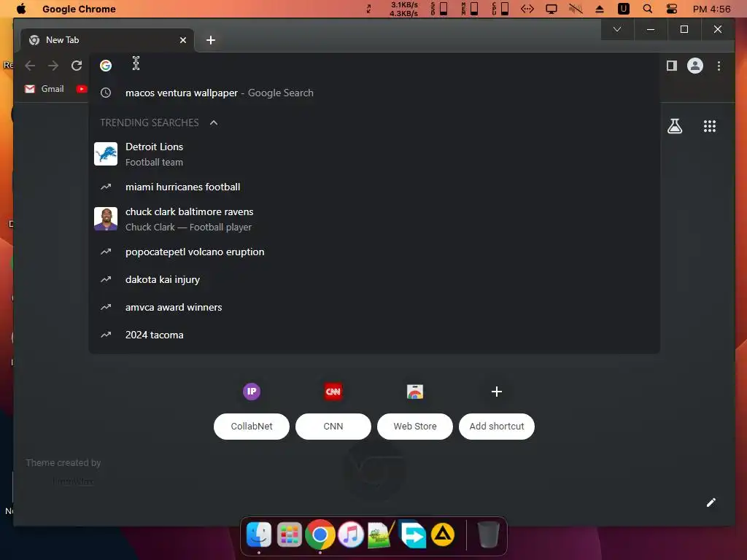Select Detroit Lions suggestion
The image size is (747, 560).
(374, 155)
